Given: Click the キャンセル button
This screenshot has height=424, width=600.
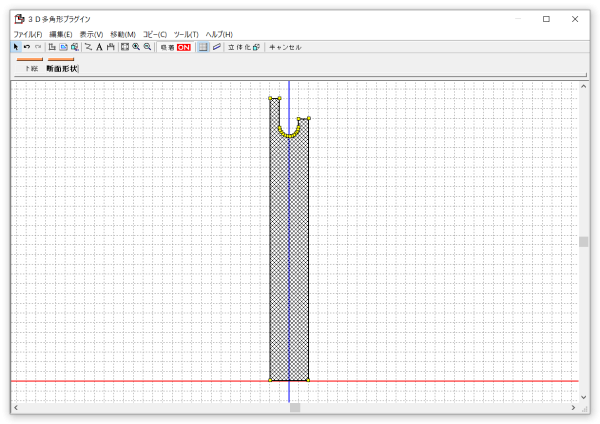Looking at the screenshot, I should click(286, 47).
